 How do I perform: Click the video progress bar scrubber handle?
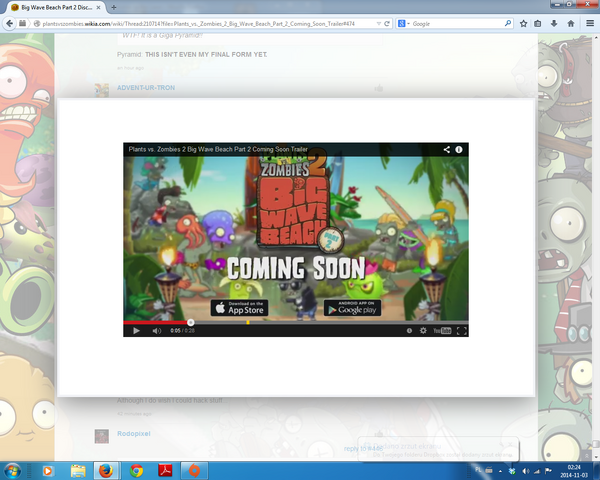(x=191, y=322)
